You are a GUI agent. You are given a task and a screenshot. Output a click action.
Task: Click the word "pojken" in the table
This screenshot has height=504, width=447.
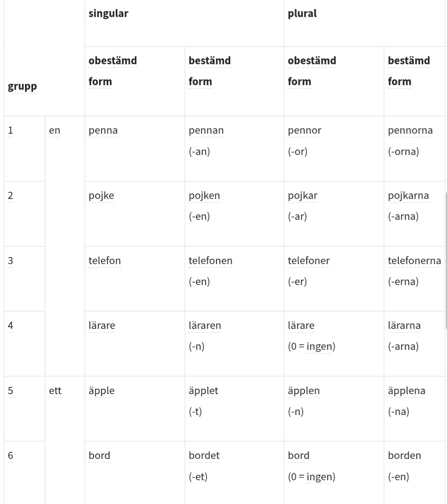click(204, 196)
